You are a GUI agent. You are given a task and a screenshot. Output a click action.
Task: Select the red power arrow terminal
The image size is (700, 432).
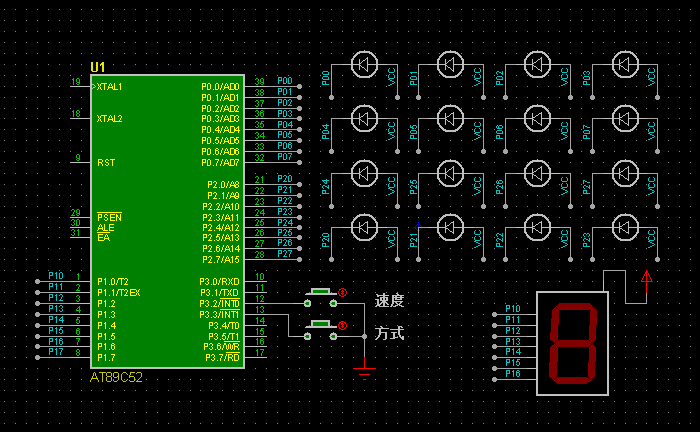[x=646, y=281]
